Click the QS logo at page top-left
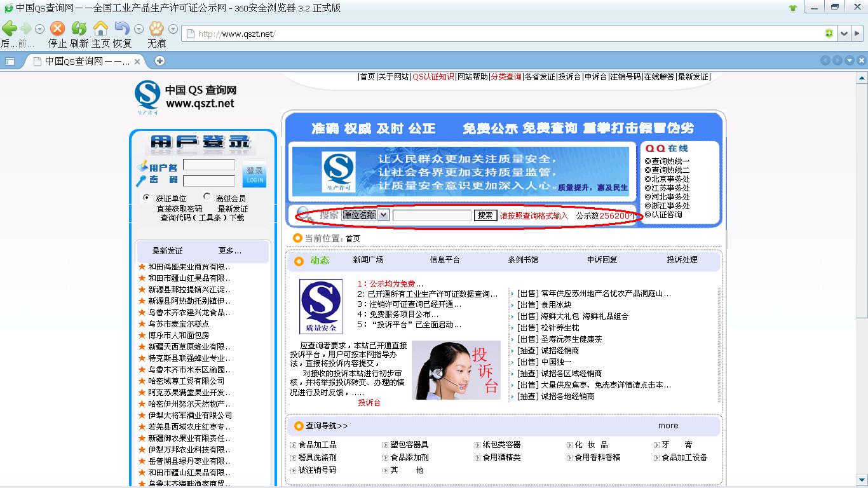Image resolution: width=868 pixels, height=488 pixels. pyautogui.click(x=147, y=97)
